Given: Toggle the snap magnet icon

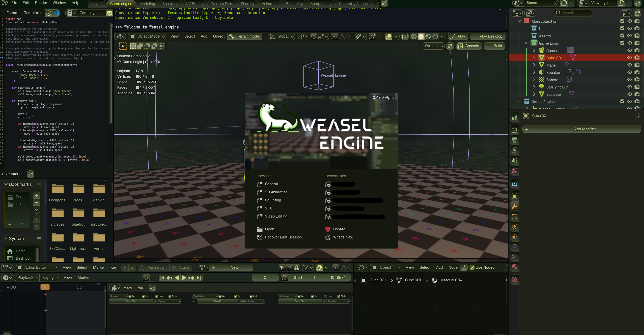Looking at the screenshot, I should click(314, 37).
